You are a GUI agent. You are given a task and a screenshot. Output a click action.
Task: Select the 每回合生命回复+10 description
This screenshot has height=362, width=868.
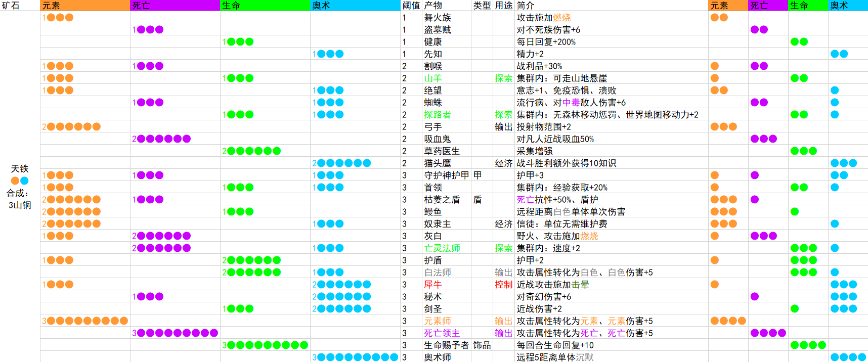point(555,345)
